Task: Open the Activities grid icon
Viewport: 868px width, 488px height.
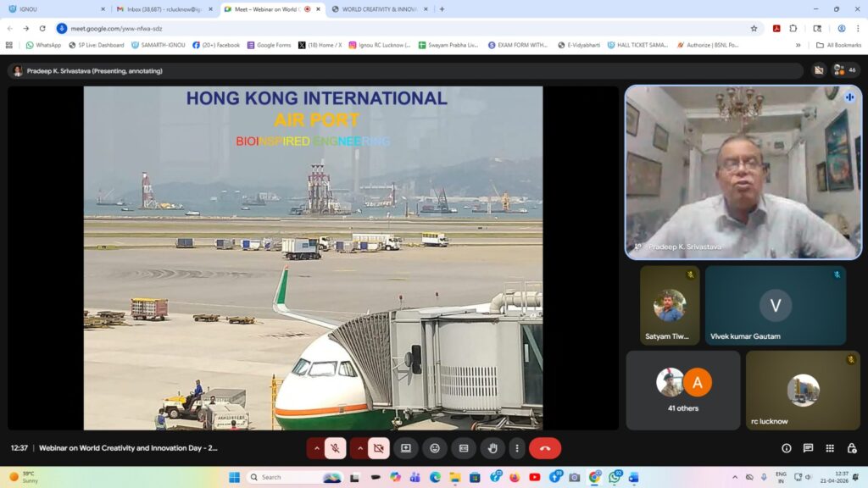Action: (830, 448)
